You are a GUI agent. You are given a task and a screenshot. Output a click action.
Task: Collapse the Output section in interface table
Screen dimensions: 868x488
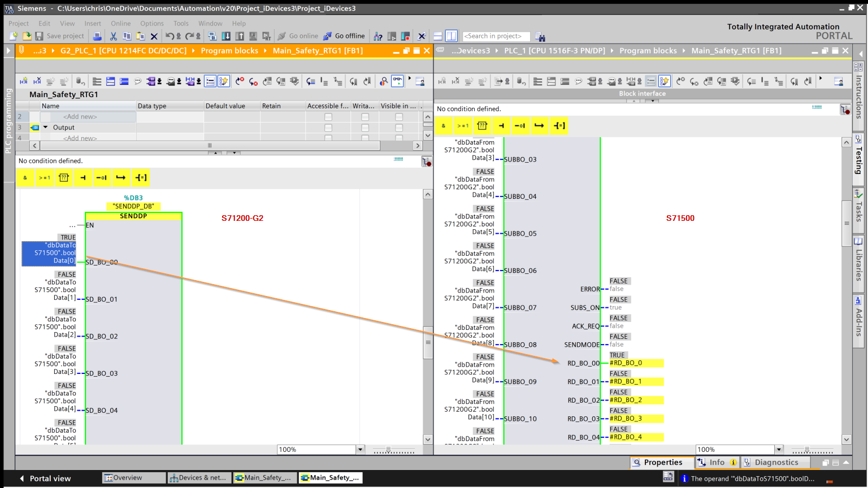click(x=46, y=128)
